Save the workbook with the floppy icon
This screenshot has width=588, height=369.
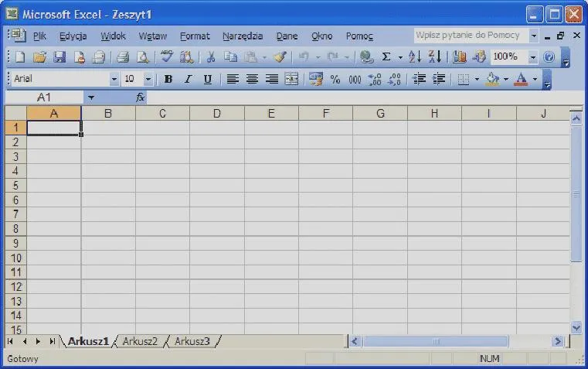coord(59,57)
